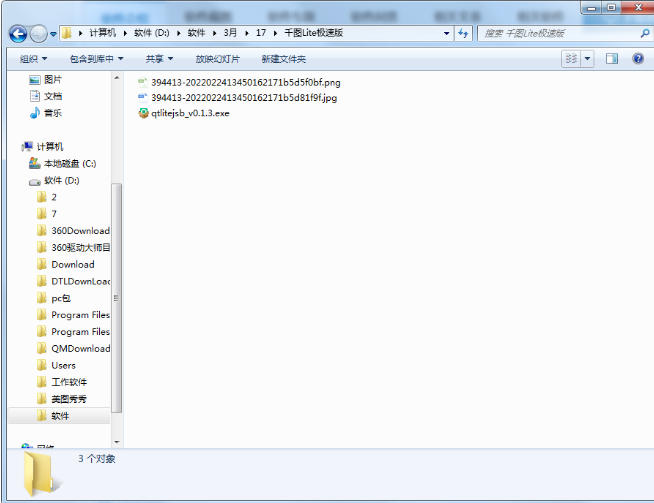Select 3月 in the address breadcrumb
Image resolution: width=654 pixels, height=503 pixels.
pyautogui.click(x=230, y=33)
